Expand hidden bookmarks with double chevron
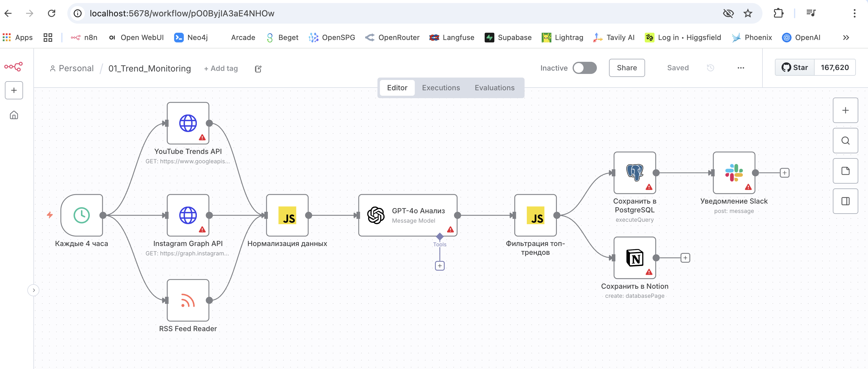The width and height of the screenshot is (868, 369). pyautogui.click(x=846, y=37)
